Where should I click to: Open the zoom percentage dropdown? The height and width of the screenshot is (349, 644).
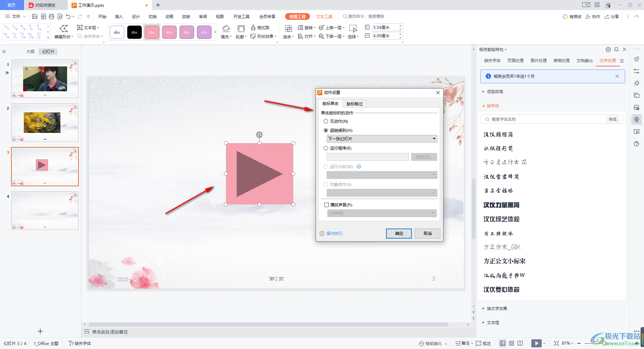tap(568, 343)
